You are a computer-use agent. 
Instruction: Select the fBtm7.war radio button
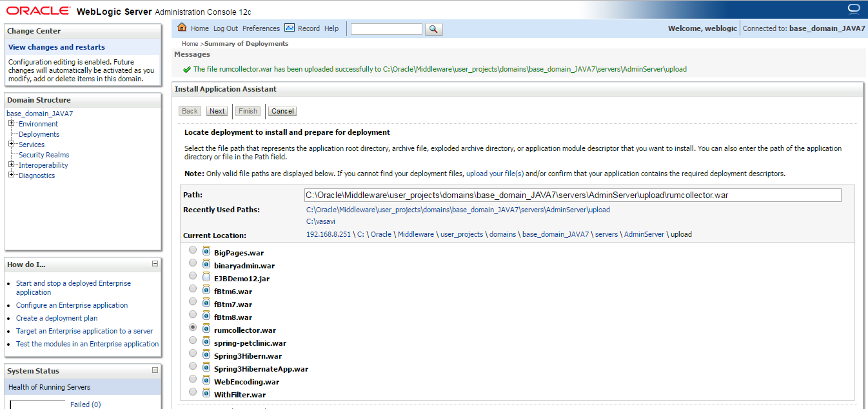pyautogui.click(x=193, y=302)
